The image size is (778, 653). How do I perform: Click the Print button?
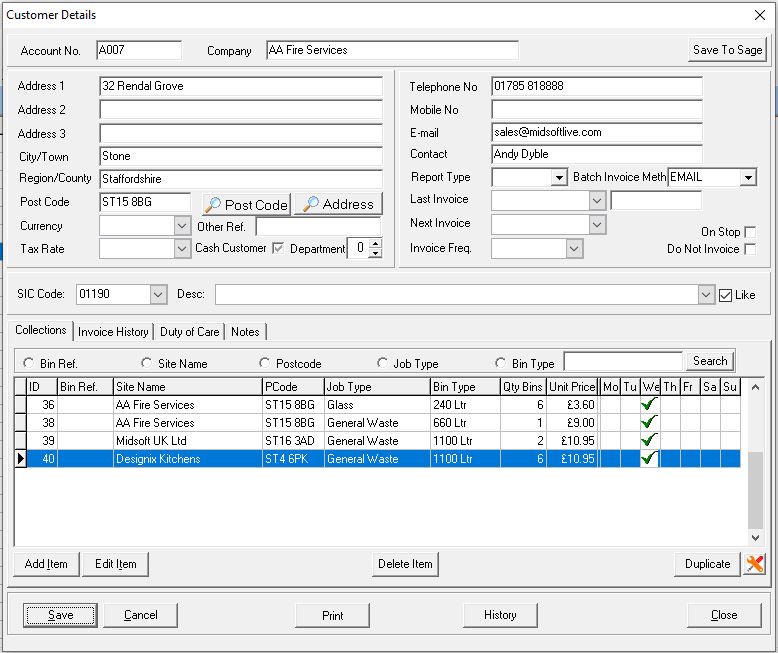(x=332, y=615)
